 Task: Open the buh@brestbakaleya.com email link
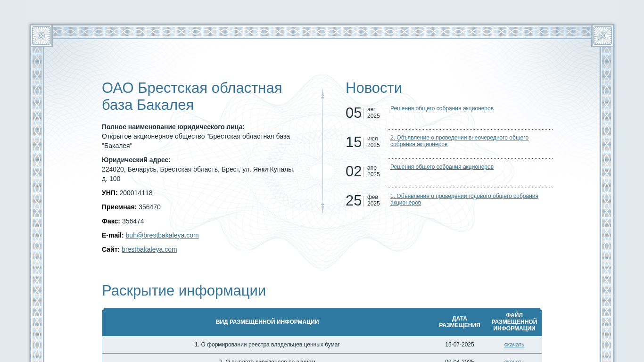(162, 235)
